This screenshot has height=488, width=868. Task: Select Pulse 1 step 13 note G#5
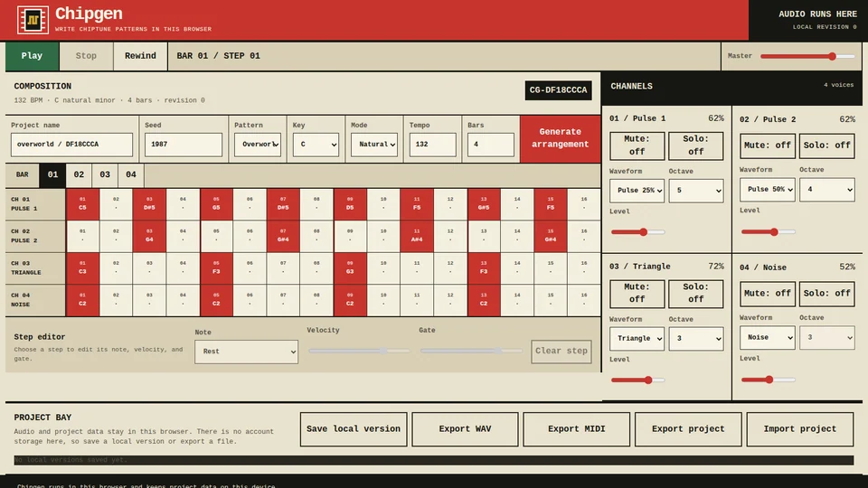click(x=484, y=203)
